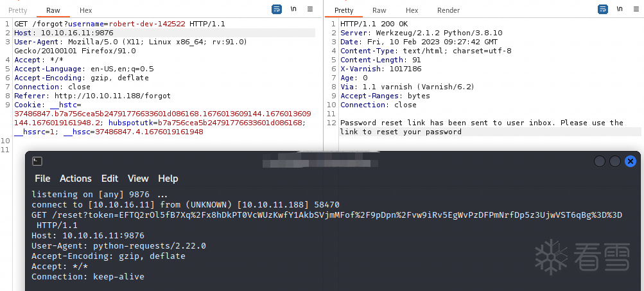Toggle show non-printable chars in request panel
Viewport: 644px width, 291px height.
[293, 10]
